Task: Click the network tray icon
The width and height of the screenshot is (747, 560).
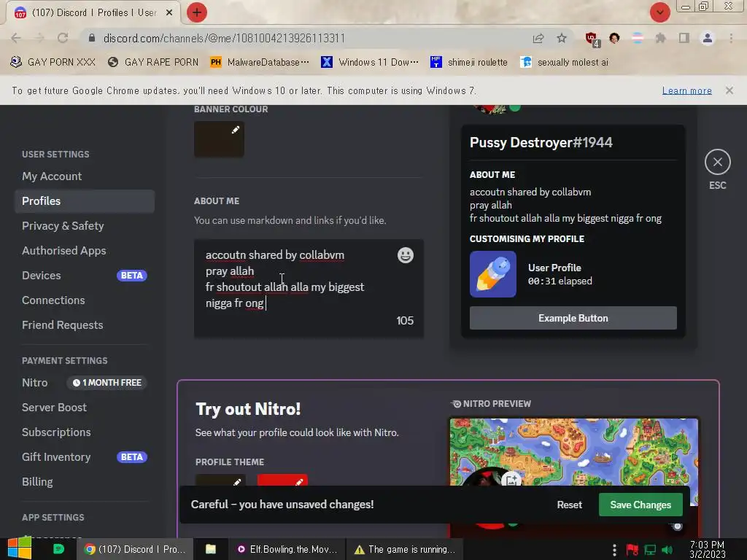Action: (650, 550)
